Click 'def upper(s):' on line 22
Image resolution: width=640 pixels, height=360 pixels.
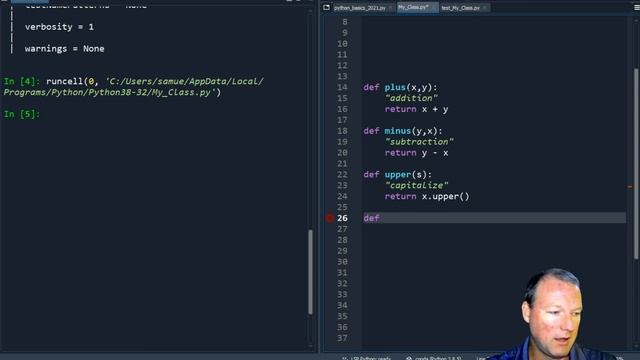pyautogui.click(x=398, y=175)
